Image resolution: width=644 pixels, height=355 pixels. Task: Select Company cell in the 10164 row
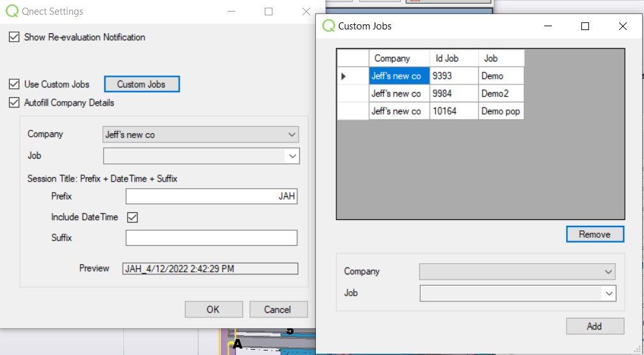(399, 111)
